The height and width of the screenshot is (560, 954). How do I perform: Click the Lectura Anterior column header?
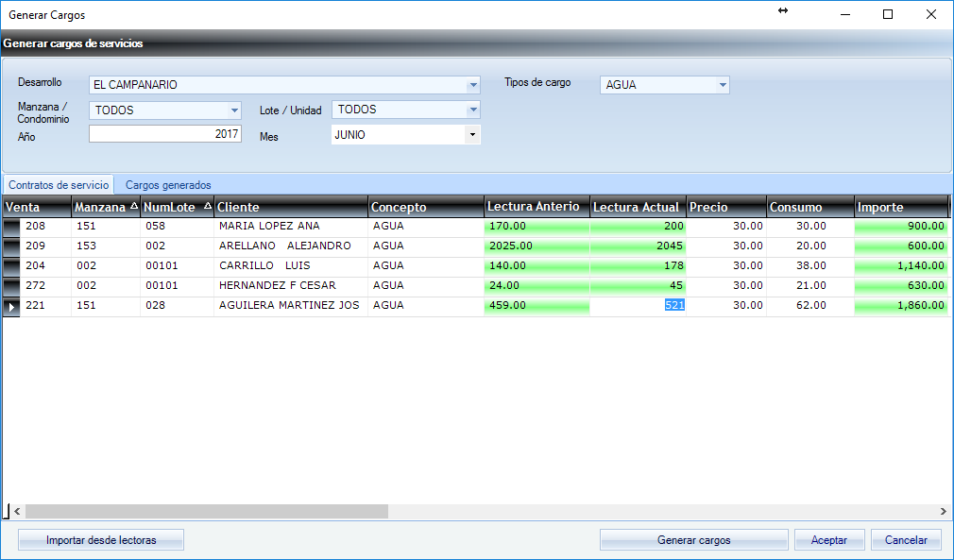(x=537, y=207)
